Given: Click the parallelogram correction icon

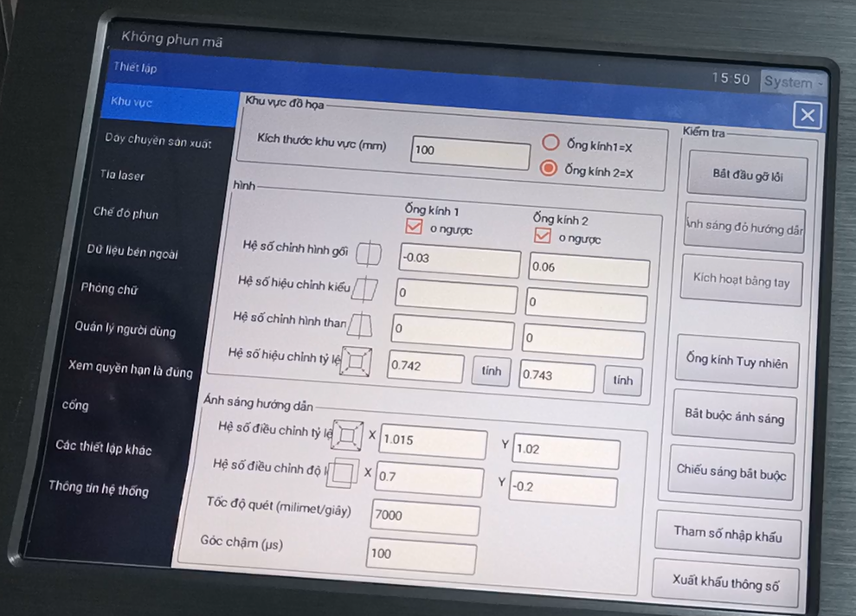Looking at the screenshot, I should click(365, 287).
